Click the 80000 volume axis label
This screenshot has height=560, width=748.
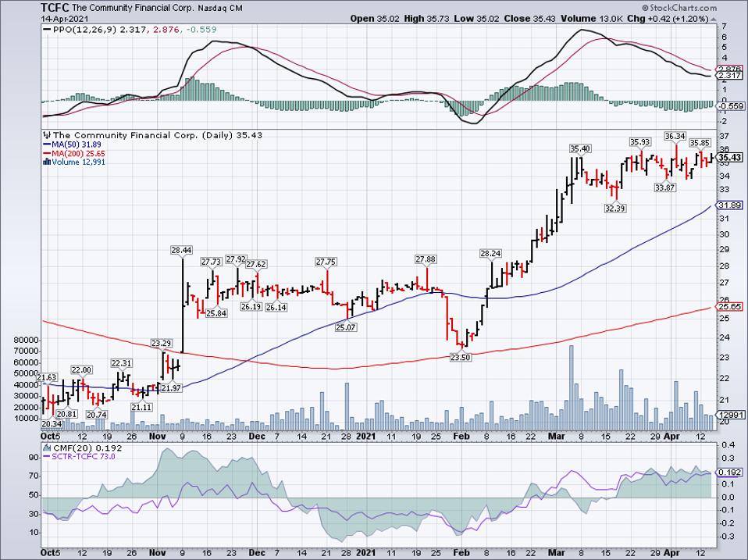pos(27,340)
